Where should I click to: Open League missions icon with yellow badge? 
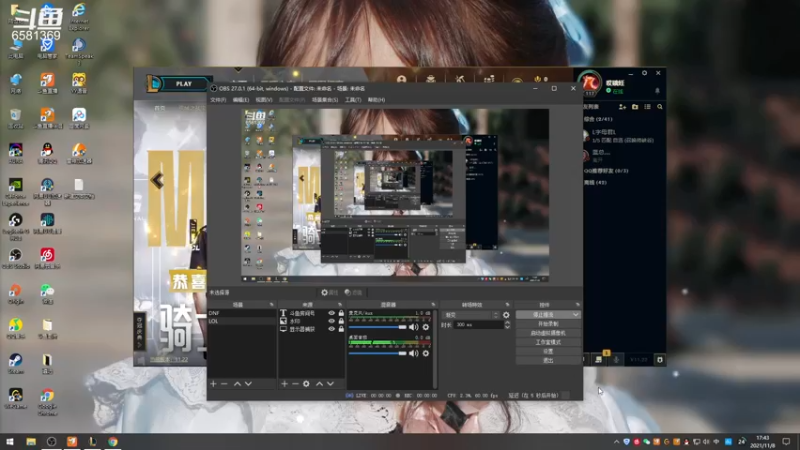pyautogui.click(x=598, y=359)
